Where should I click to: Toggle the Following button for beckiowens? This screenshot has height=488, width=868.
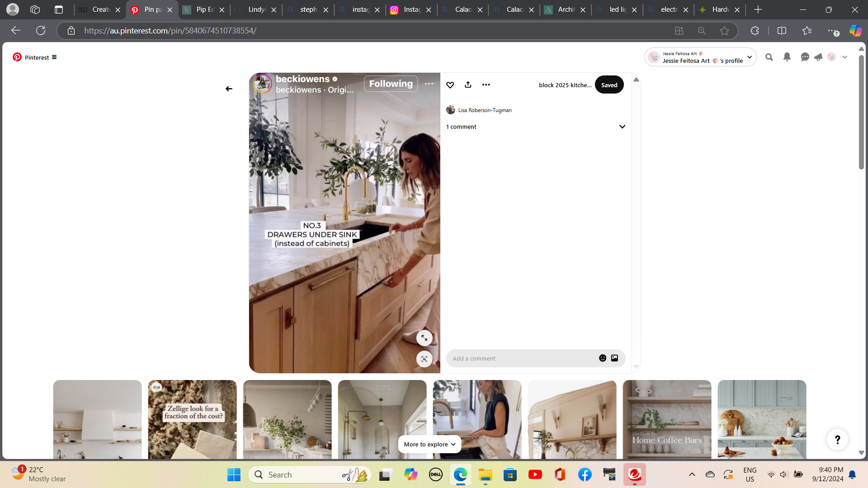pyautogui.click(x=391, y=84)
